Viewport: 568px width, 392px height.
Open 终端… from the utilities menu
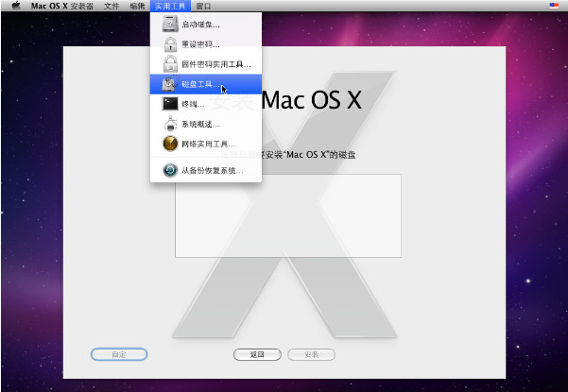point(206,104)
